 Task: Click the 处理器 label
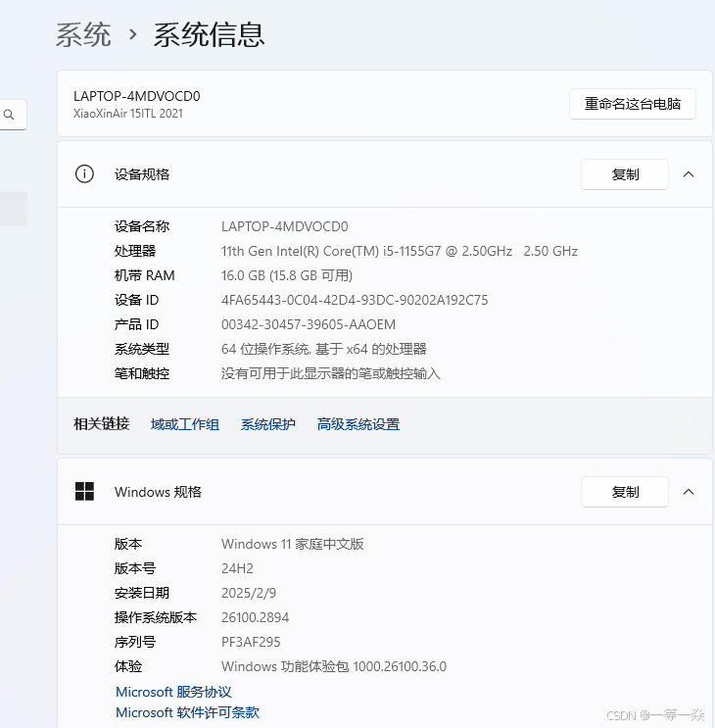(x=135, y=251)
